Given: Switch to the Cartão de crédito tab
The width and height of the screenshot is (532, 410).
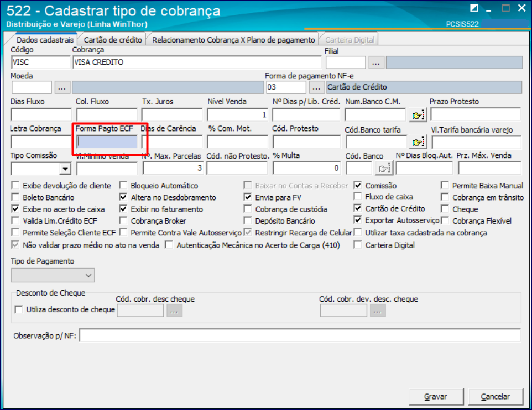Looking at the screenshot, I should click(113, 40).
